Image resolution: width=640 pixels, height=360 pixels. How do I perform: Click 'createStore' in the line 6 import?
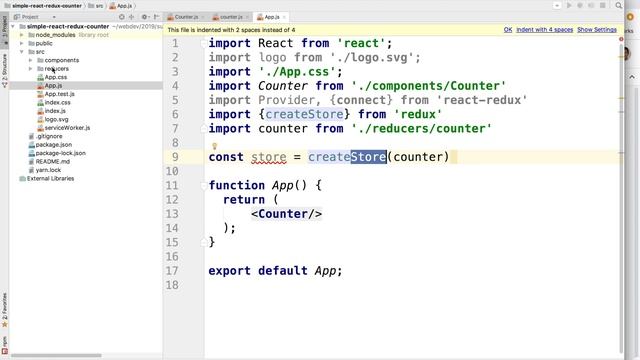coord(304,114)
